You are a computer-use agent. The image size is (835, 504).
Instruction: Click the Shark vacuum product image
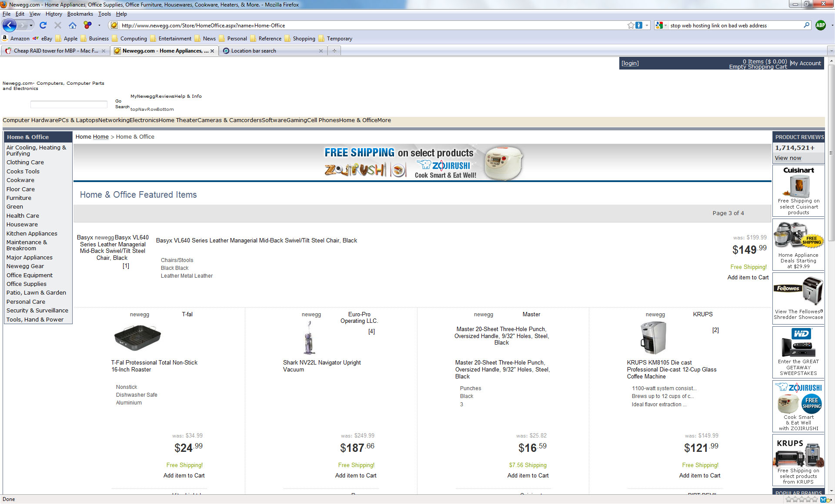coord(309,338)
